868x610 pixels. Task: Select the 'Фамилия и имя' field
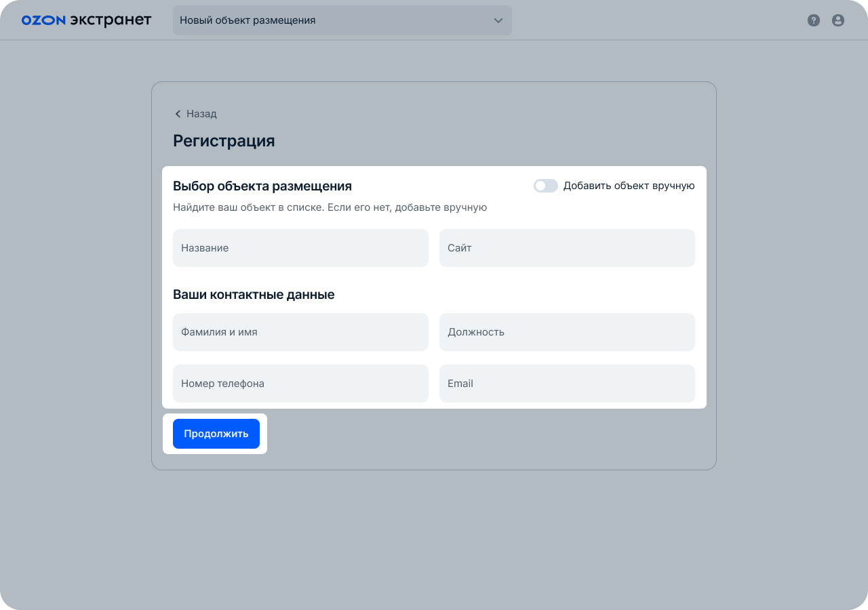[x=300, y=332]
